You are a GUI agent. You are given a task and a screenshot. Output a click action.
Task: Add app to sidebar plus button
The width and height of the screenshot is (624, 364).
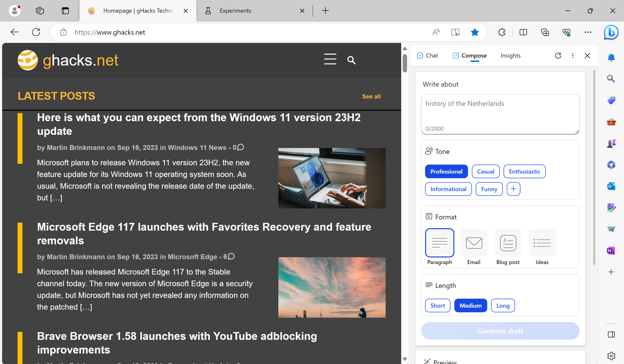click(611, 272)
